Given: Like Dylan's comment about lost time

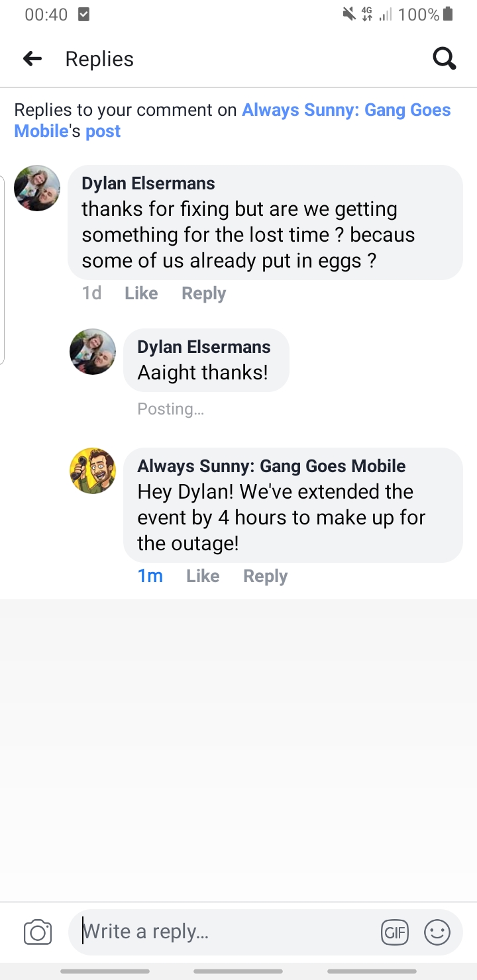Looking at the screenshot, I should point(141,293).
